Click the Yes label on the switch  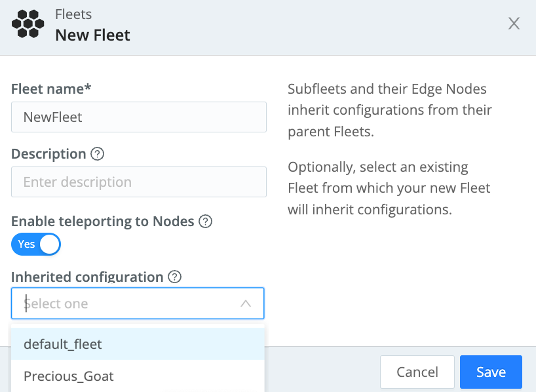pyautogui.click(x=26, y=244)
